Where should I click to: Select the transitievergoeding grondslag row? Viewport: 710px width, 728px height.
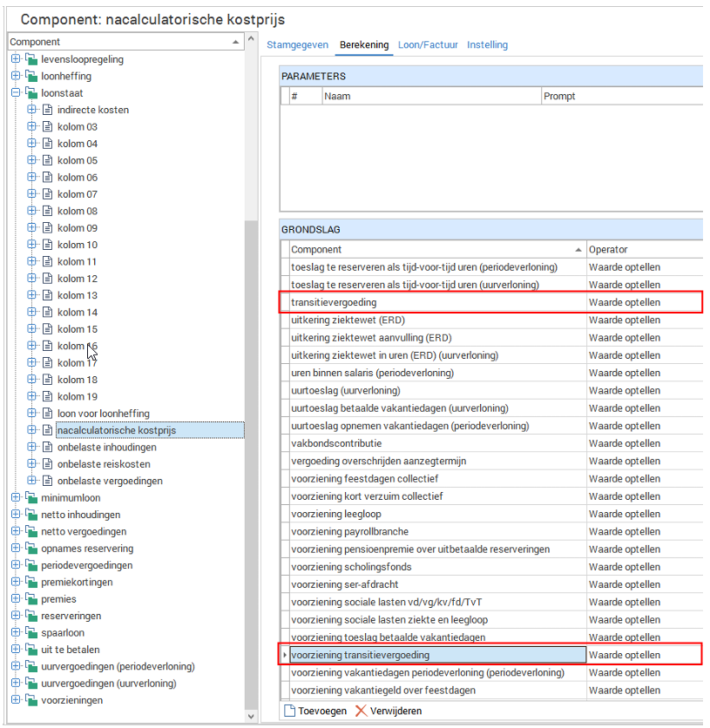[436, 302]
